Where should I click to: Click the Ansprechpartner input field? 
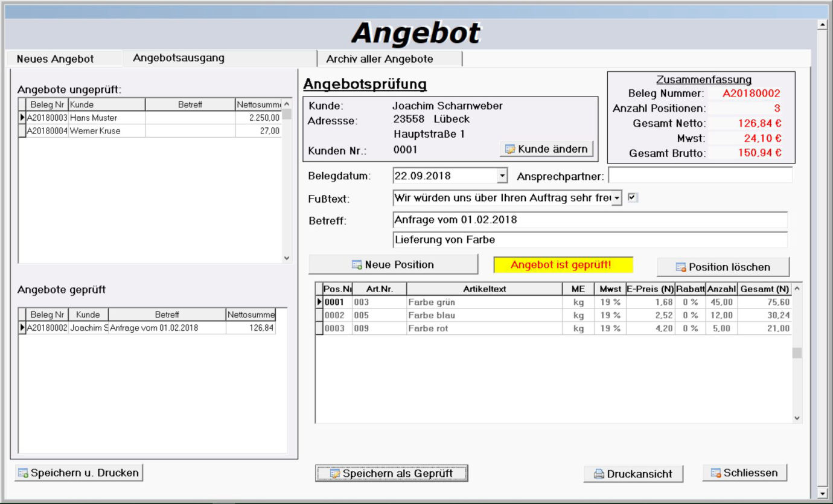tap(700, 176)
